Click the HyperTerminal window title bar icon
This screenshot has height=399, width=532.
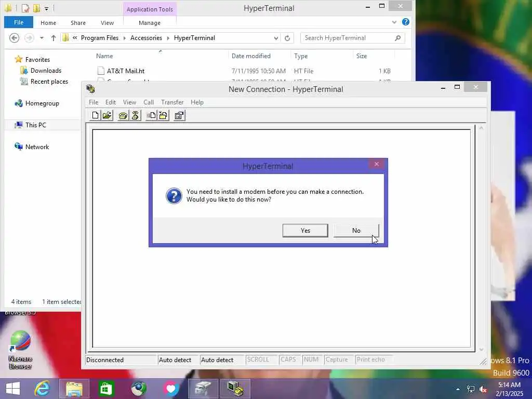90,89
